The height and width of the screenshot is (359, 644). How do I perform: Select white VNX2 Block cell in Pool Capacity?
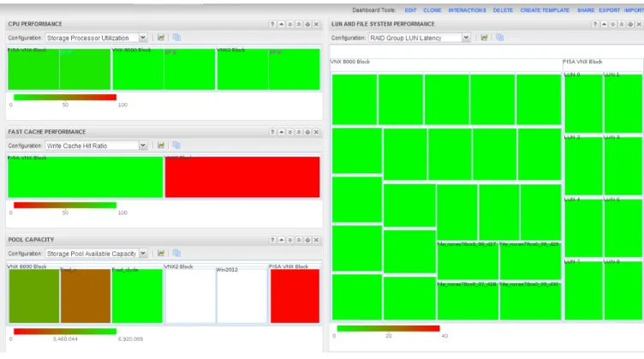click(190, 296)
